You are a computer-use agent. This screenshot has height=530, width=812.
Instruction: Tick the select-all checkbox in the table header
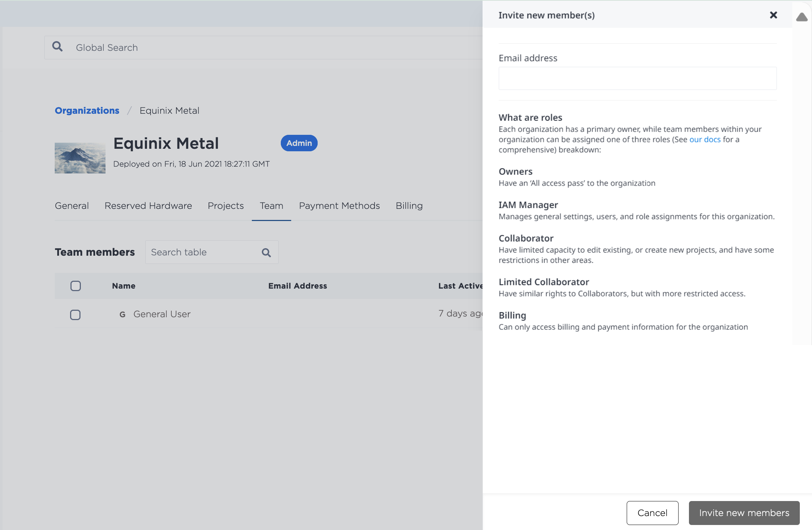coord(75,286)
